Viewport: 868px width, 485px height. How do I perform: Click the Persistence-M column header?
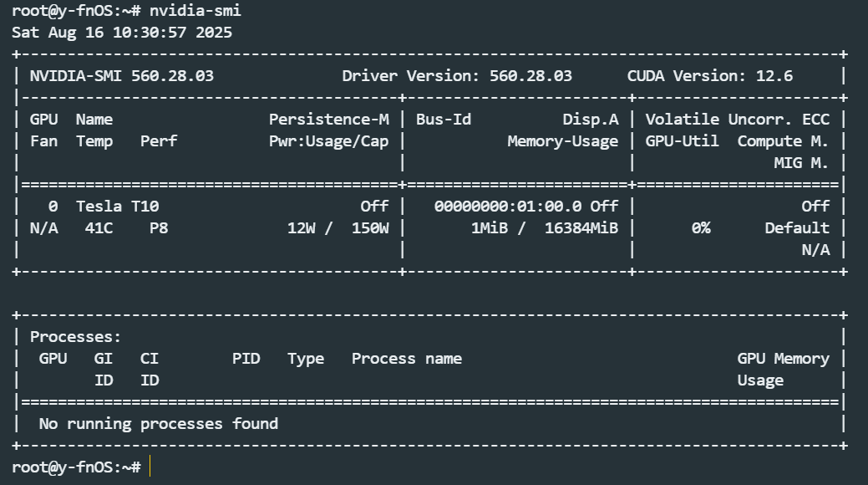(328, 120)
